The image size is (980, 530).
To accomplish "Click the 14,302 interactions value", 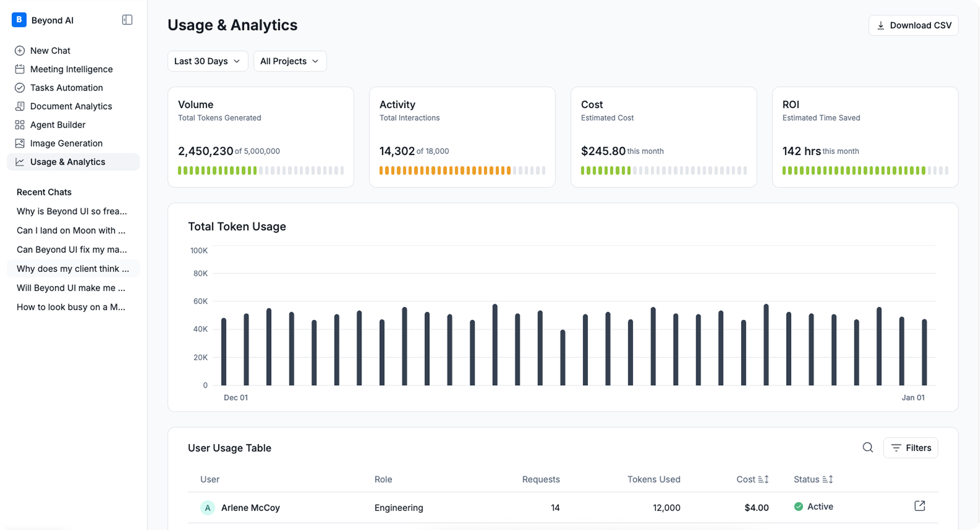I will click(397, 151).
